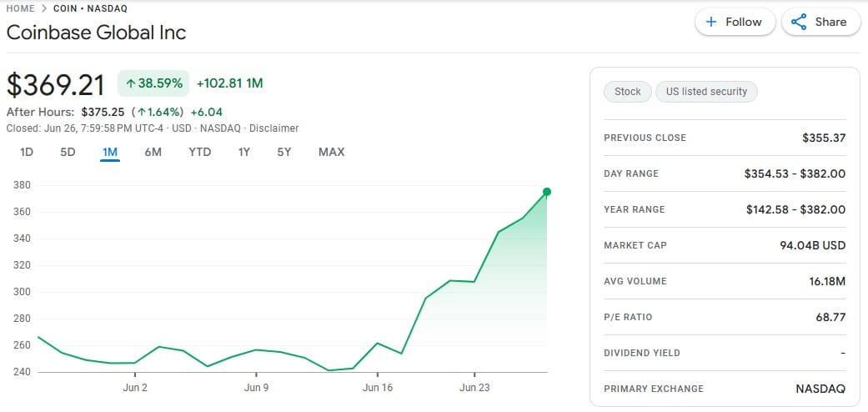The image size is (868, 412).
Task: Click the Jun 16 axis label
Action: tap(378, 388)
